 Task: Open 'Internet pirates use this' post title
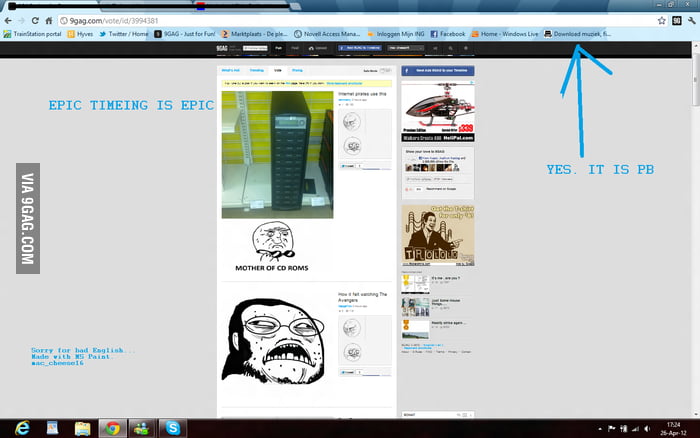362,94
